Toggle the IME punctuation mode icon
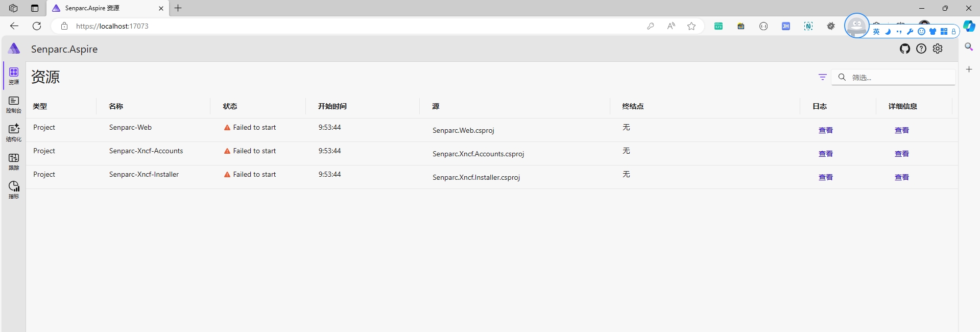 click(x=899, y=32)
